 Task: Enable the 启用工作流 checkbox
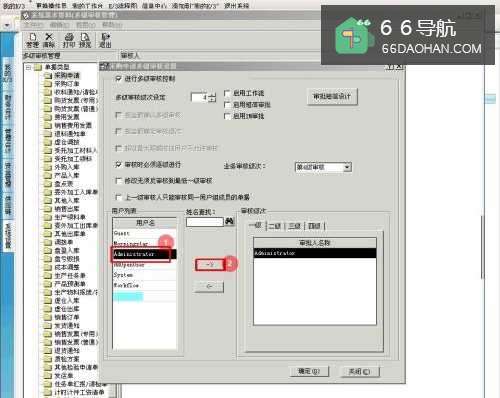pos(227,93)
